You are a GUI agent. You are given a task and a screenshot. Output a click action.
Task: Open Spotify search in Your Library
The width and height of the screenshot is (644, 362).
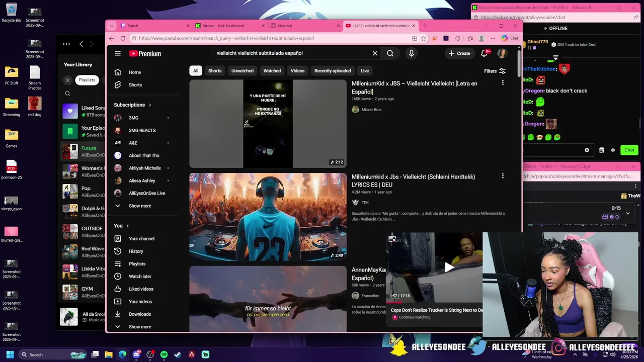(67, 94)
